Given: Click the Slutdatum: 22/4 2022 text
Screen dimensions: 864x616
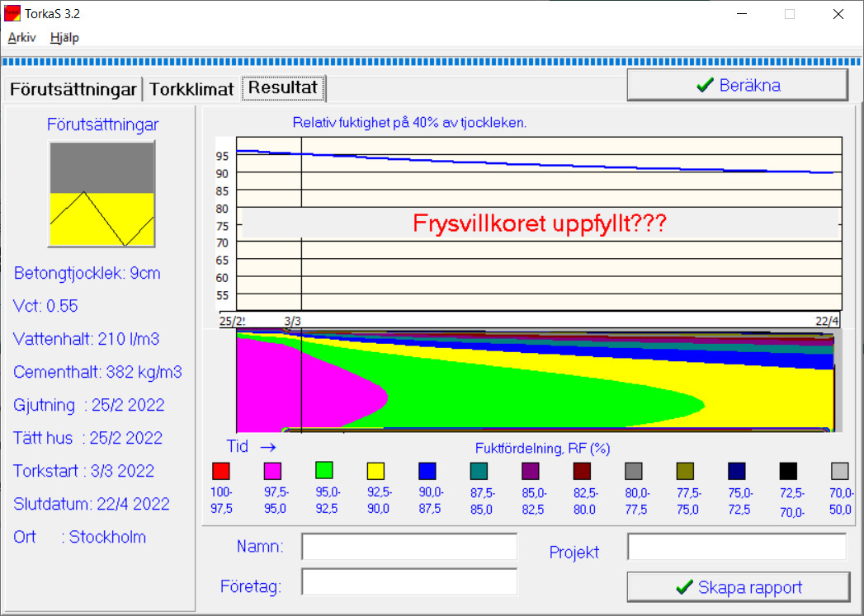Looking at the screenshot, I should click(x=92, y=504).
